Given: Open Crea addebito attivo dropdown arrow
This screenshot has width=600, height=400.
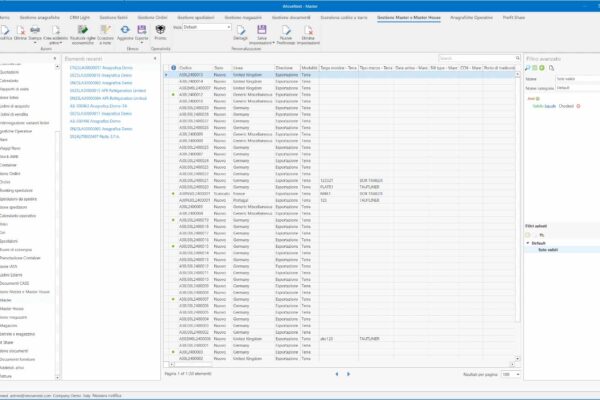Looking at the screenshot, I should pyautogui.click(x=61, y=43).
